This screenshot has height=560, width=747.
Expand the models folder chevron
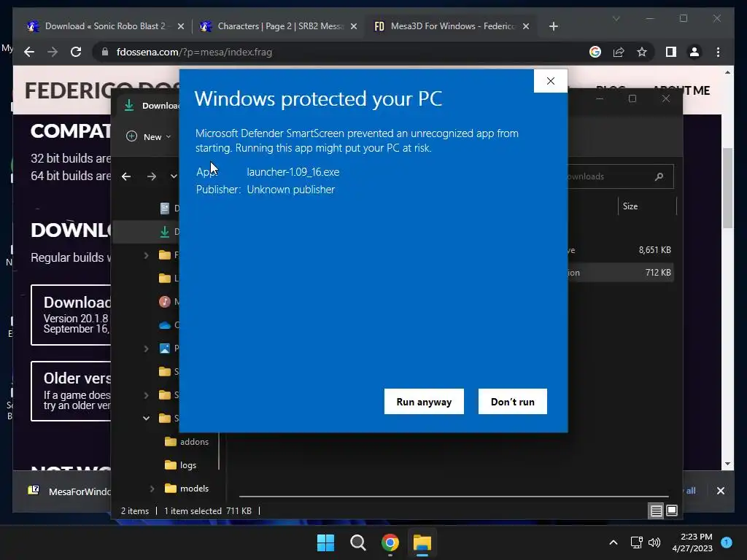pyautogui.click(x=152, y=489)
